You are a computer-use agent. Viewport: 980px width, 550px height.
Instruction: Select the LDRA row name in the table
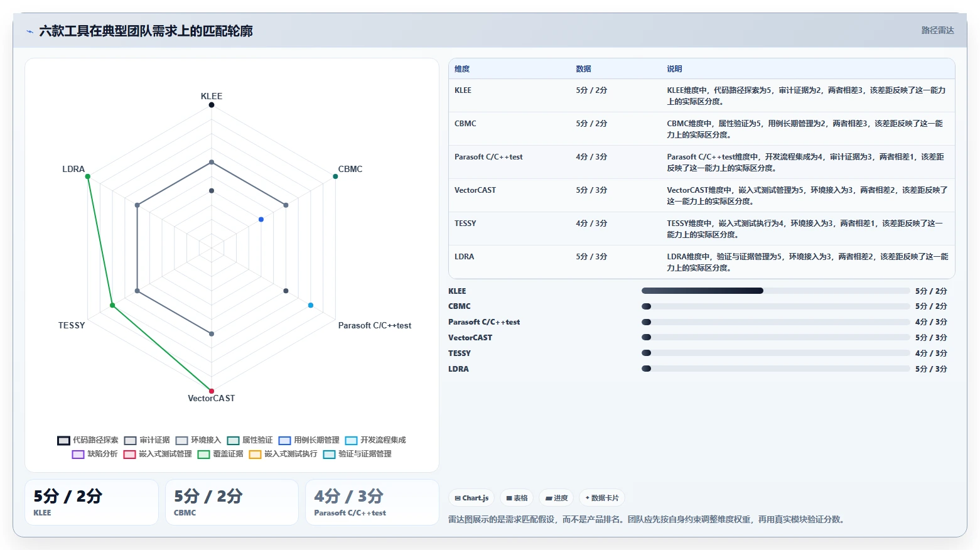coord(465,257)
